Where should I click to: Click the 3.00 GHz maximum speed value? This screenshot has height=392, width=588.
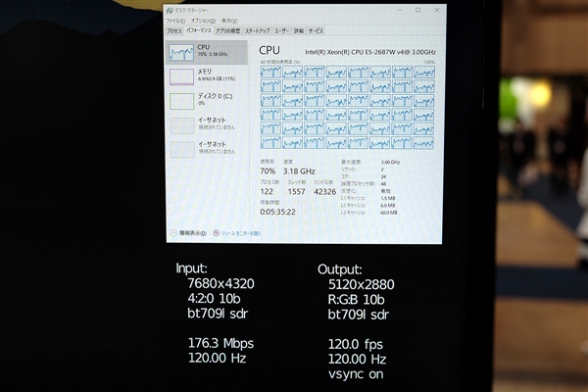(390, 163)
